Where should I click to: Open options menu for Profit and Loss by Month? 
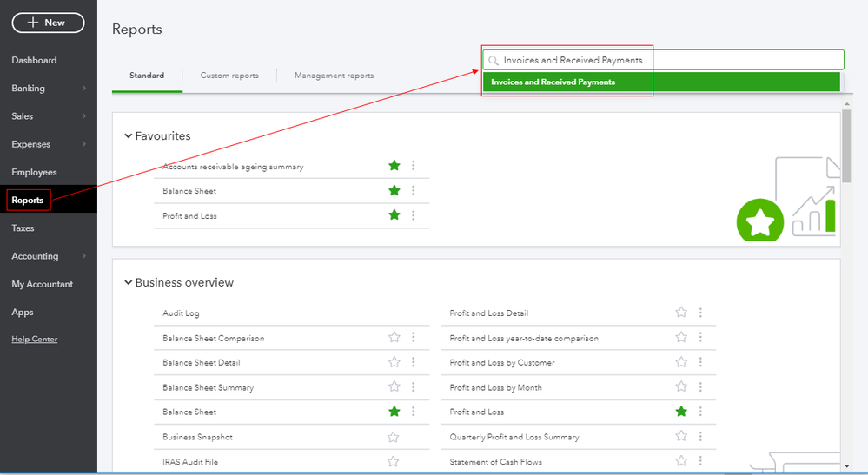[700, 387]
